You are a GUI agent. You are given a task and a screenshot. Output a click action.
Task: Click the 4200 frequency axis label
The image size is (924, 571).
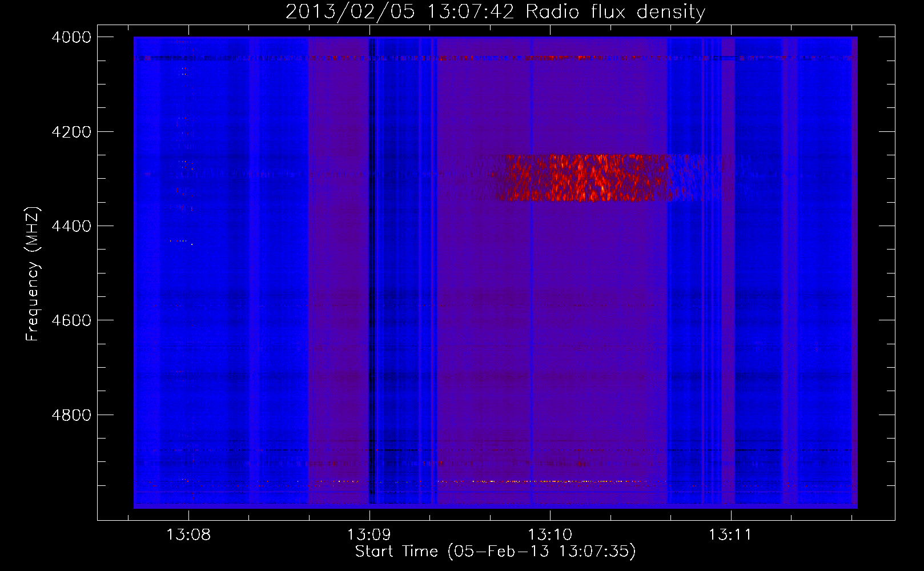click(71, 132)
